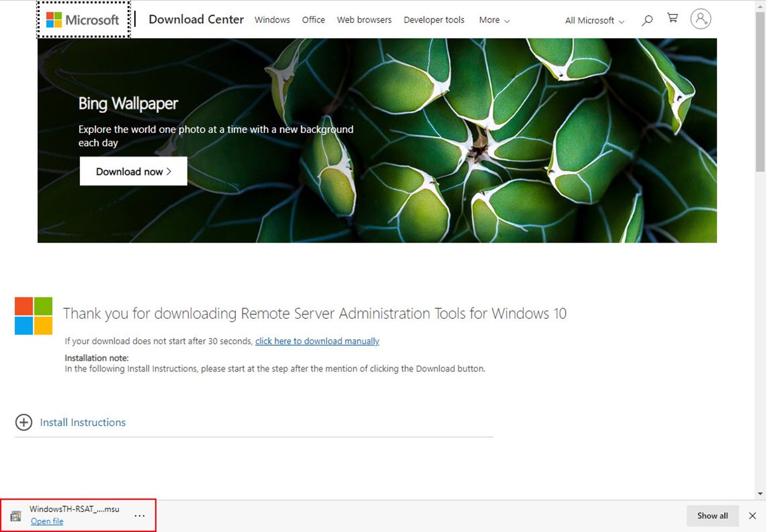766x532 pixels.
Task: Open the shopping cart icon
Action: click(673, 18)
